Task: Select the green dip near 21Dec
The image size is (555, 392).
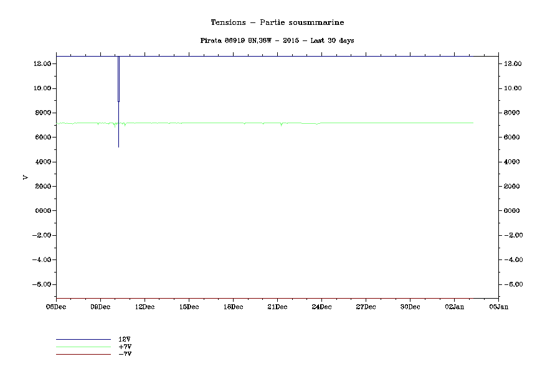Action: point(282,125)
